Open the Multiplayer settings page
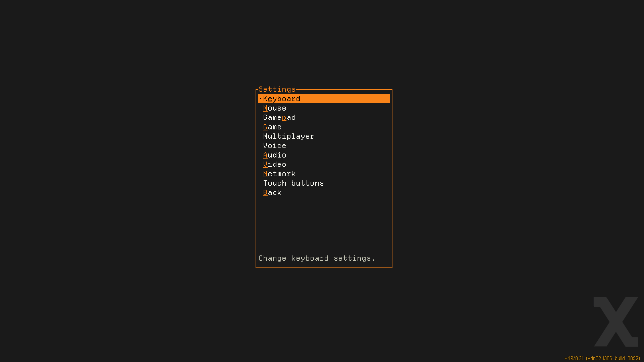This screenshot has width=644, height=362. coord(288,136)
